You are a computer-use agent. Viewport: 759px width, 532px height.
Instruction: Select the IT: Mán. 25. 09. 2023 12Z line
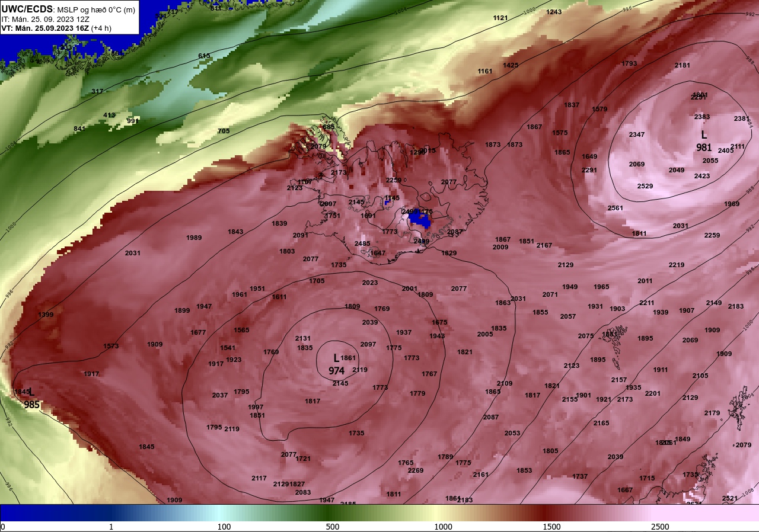tap(46, 19)
